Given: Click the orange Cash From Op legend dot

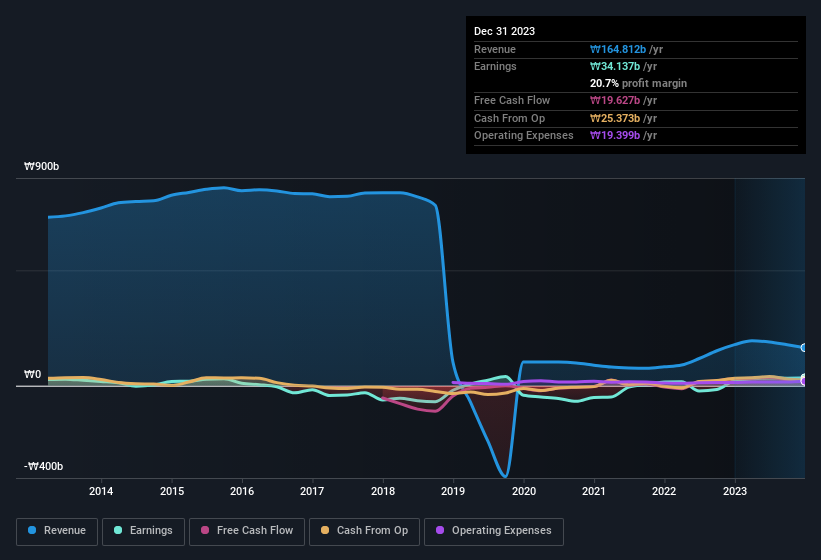Looking at the screenshot, I should pyautogui.click(x=325, y=530).
